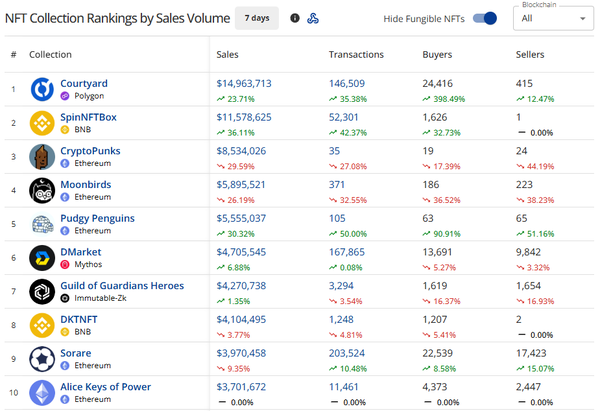Click the SpinNFTBox BNB logo icon

(x=42, y=123)
